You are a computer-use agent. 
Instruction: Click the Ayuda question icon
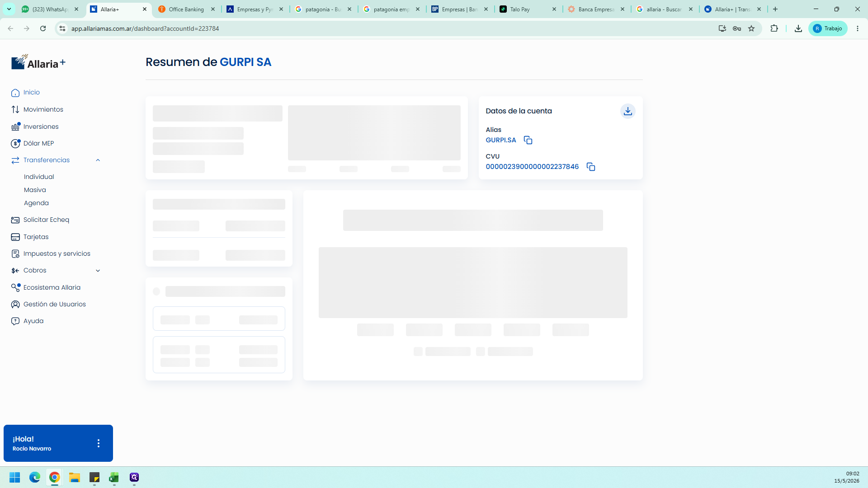coord(15,321)
